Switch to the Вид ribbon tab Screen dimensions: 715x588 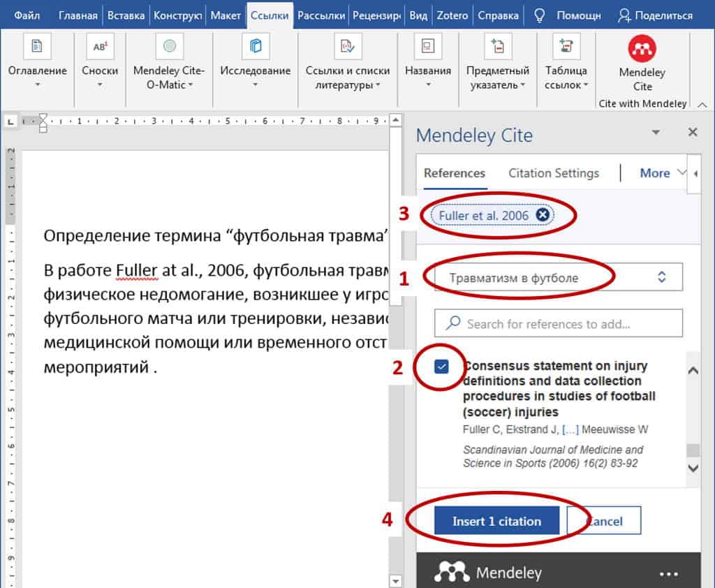418,15
